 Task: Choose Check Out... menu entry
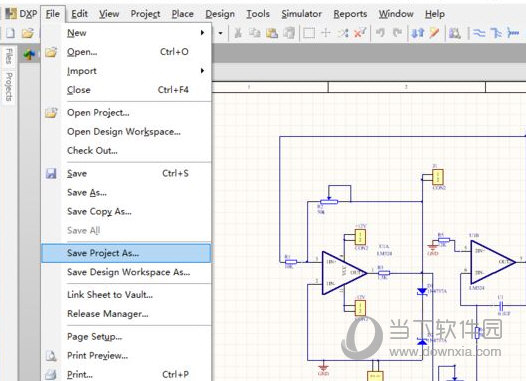pos(126,151)
